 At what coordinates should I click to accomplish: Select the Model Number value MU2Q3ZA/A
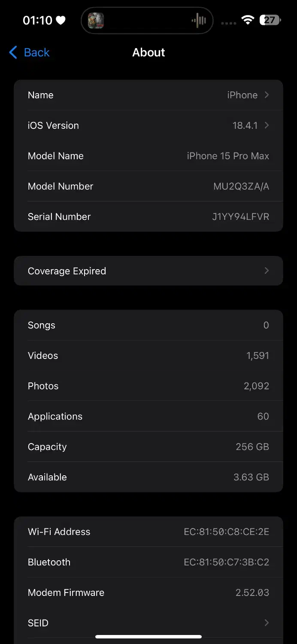coord(241,186)
